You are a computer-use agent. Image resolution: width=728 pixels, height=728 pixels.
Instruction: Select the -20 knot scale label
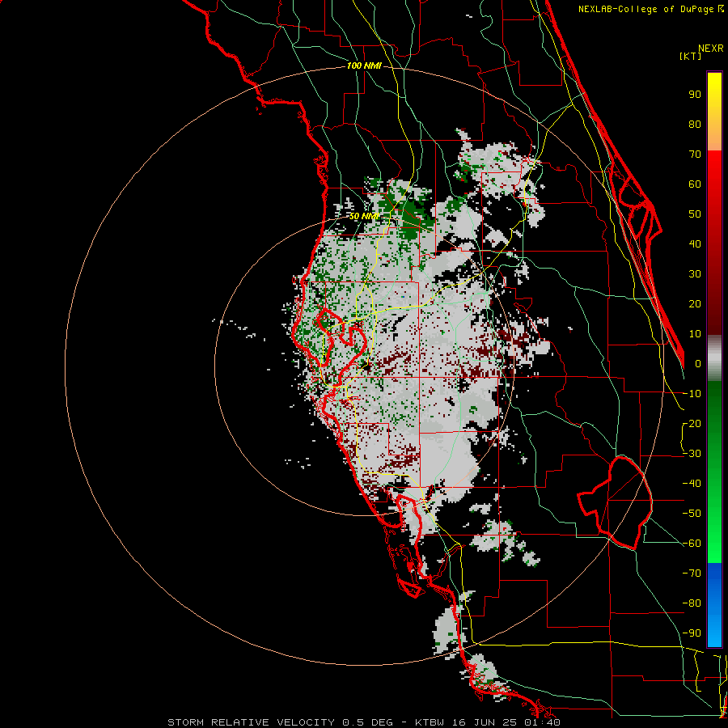pos(692,424)
